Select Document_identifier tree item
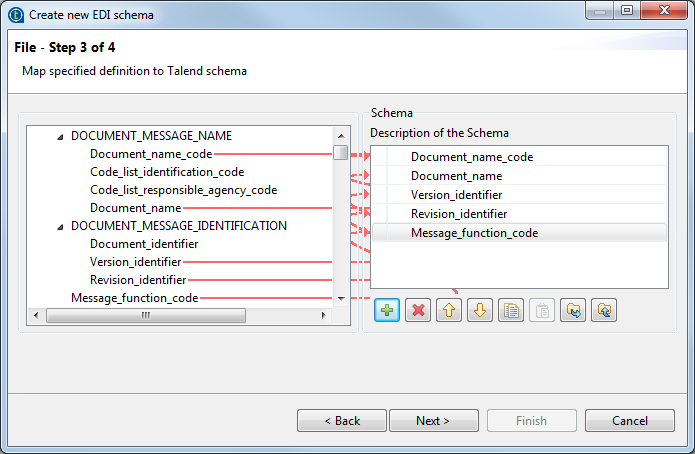This screenshot has width=695, height=454. (x=143, y=244)
